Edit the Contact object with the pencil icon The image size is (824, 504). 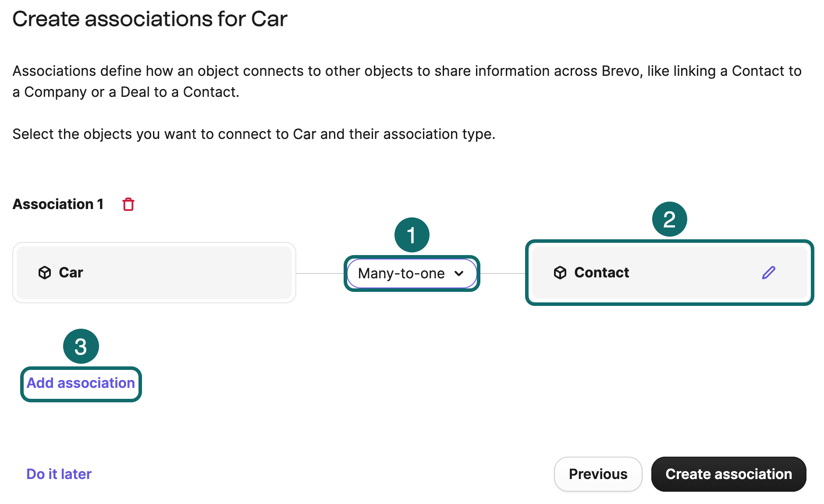click(x=768, y=273)
